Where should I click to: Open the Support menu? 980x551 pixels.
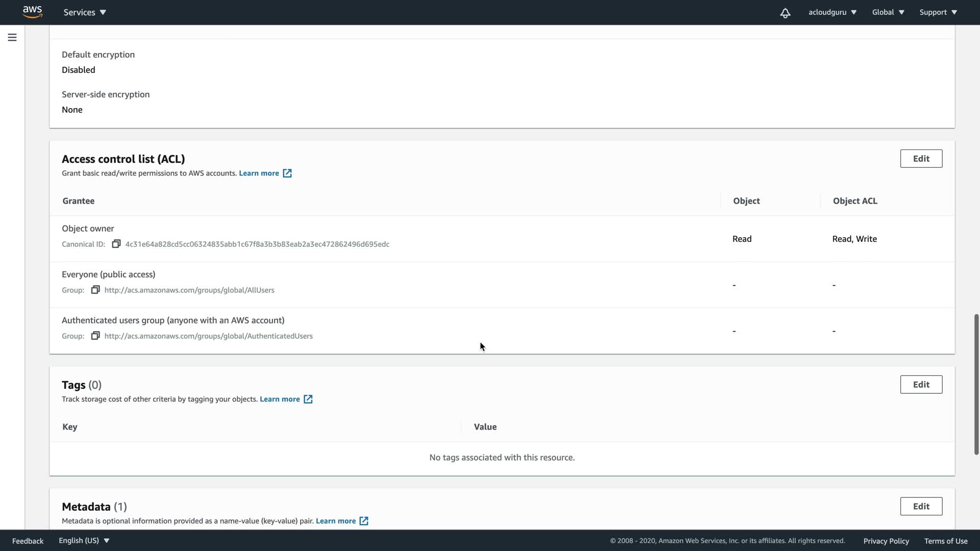coord(938,12)
